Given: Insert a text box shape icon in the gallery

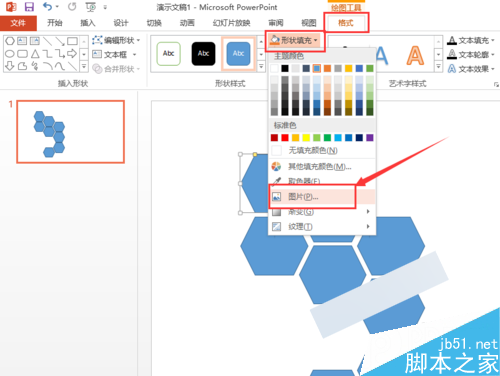Looking at the screenshot, I should point(22,41).
